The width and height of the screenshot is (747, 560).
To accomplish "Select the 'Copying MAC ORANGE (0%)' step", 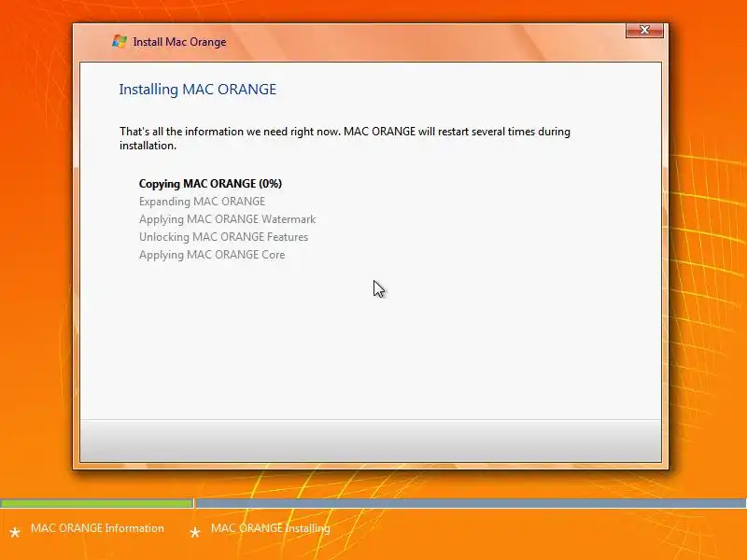I will 210,184.
